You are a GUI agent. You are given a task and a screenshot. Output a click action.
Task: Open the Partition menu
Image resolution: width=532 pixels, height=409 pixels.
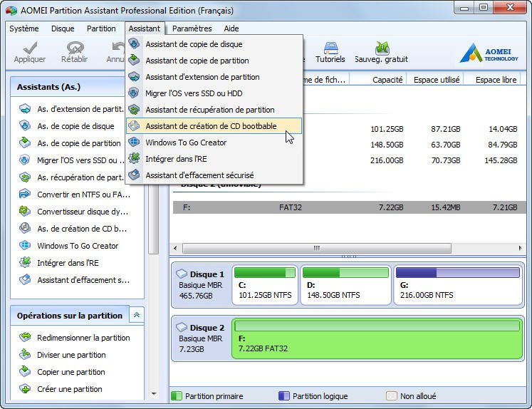(x=101, y=29)
